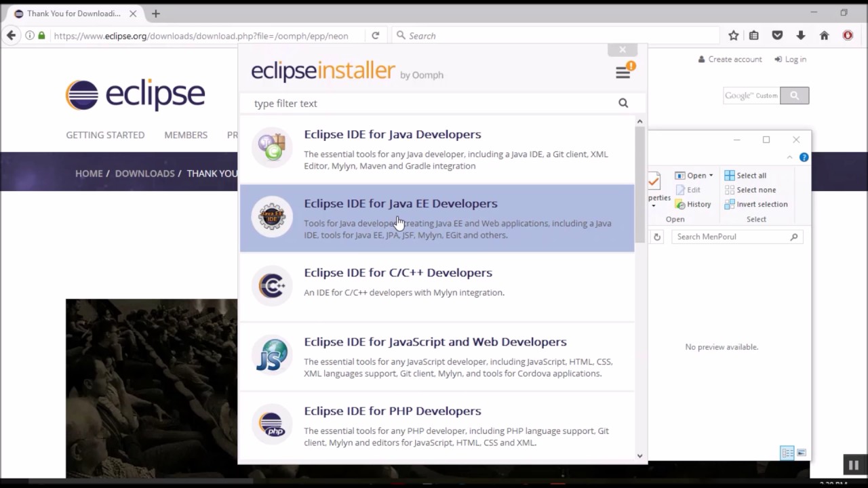
Task: Open the bookmarks list icon
Action: click(x=754, y=35)
